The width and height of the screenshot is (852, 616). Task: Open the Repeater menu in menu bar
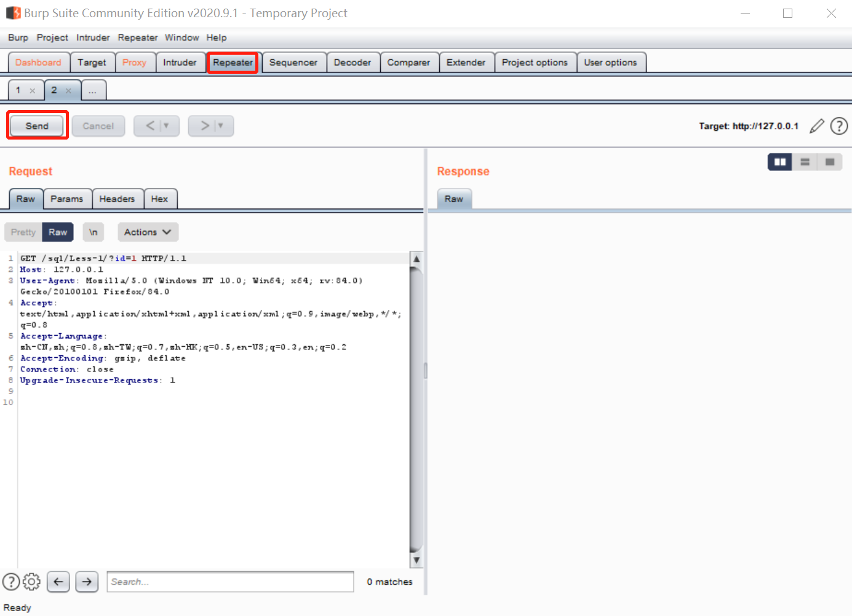coord(138,38)
